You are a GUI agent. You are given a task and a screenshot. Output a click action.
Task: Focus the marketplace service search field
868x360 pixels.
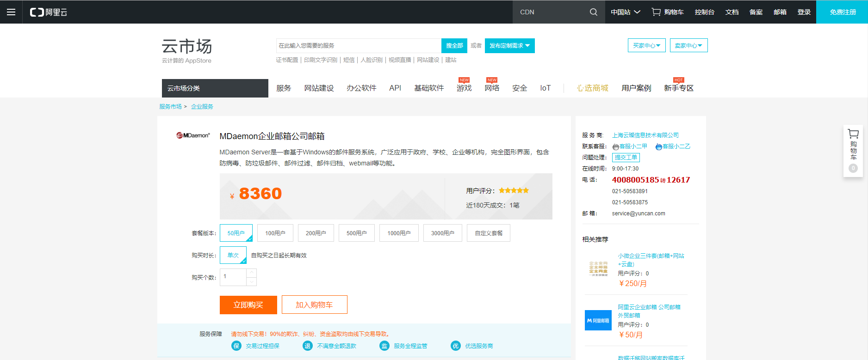[x=359, y=46]
